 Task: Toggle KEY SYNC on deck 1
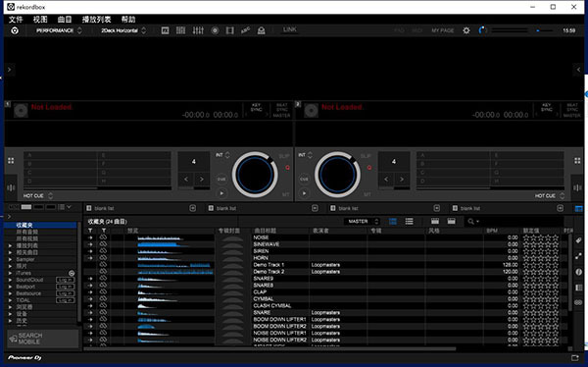[257, 107]
